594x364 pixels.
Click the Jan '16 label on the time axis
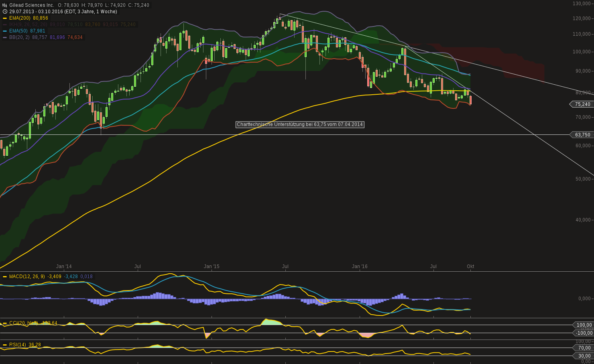point(359,266)
